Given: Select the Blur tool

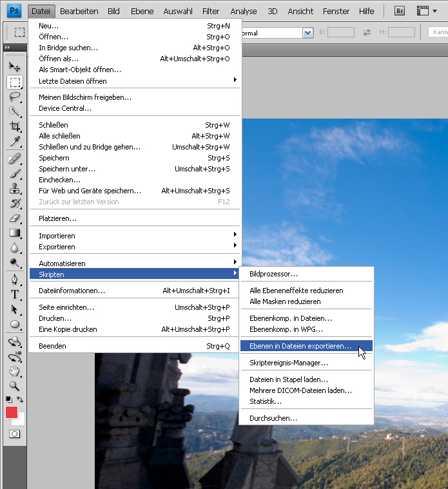Looking at the screenshot, I should [15, 248].
